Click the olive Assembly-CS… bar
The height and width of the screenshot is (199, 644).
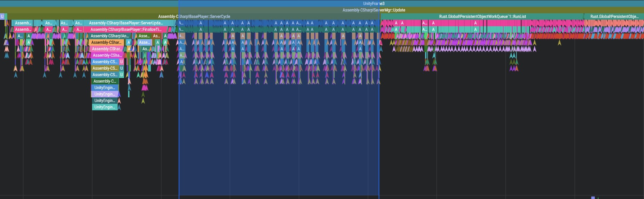point(105,68)
